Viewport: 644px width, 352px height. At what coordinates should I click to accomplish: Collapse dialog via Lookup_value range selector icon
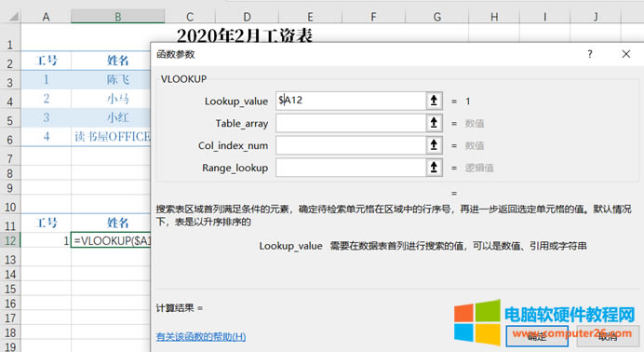point(434,101)
